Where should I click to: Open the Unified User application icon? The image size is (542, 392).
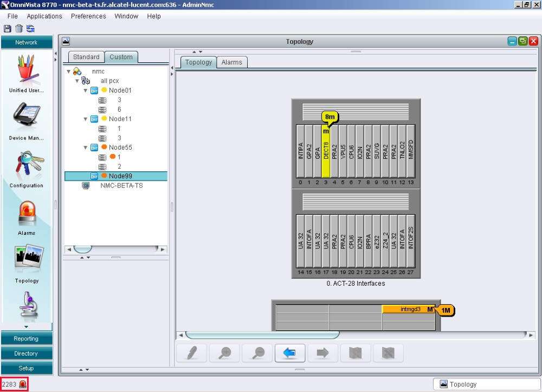(x=26, y=69)
